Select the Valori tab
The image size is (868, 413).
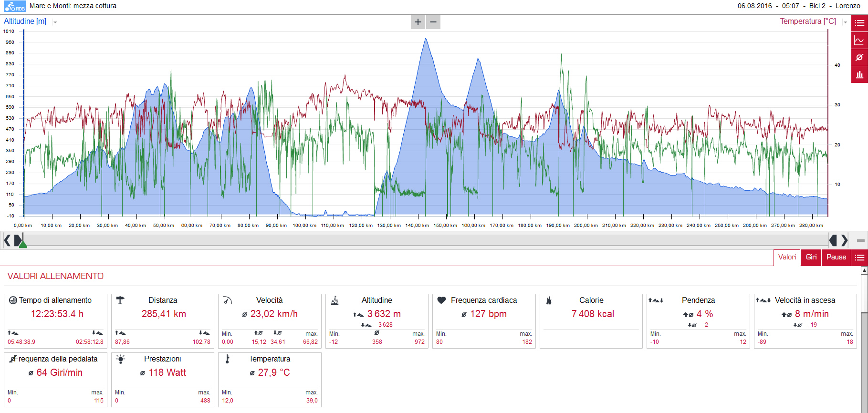pos(787,257)
